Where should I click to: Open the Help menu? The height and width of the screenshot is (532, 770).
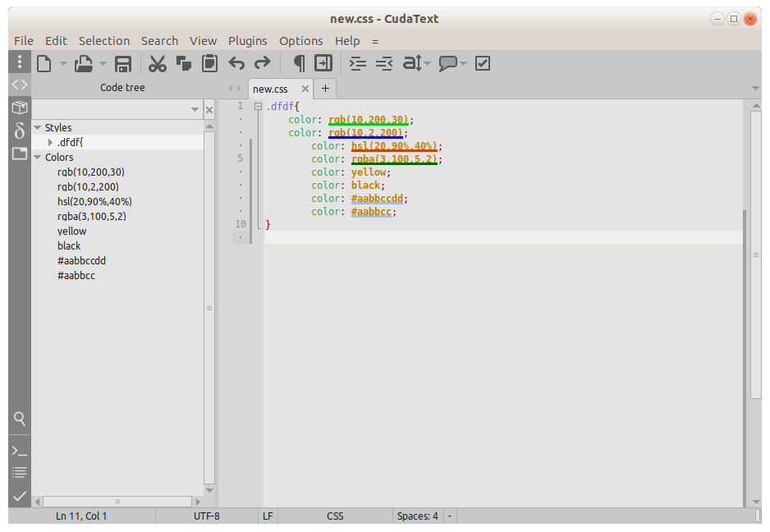click(347, 41)
